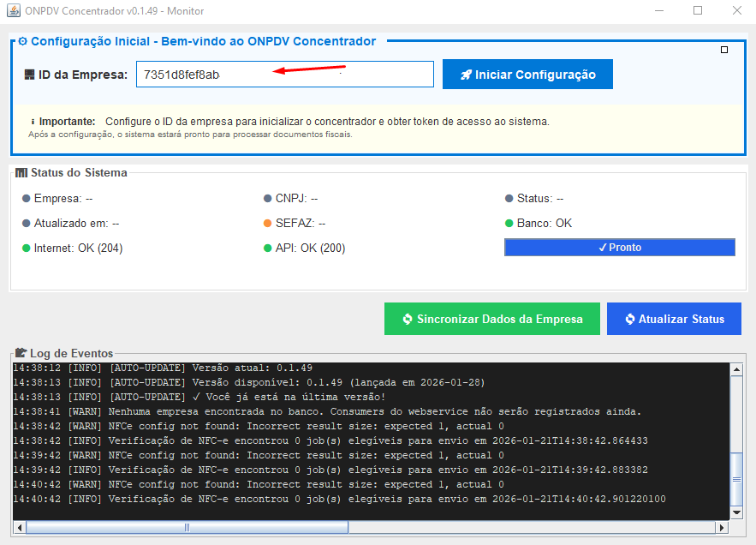The width and height of the screenshot is (756, 545).
Task: Click the 'Versão disponível: 0.1.49' log line
Action: pos(249,382)
